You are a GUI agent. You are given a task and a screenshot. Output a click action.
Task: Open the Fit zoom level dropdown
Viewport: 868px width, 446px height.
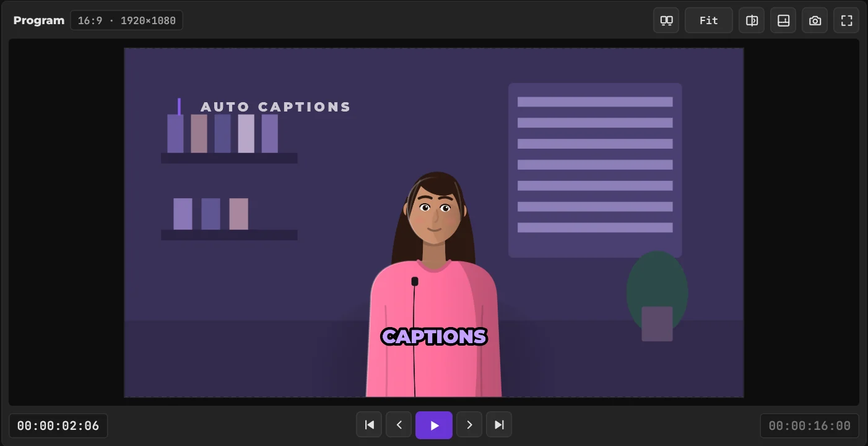[x=709, y=20]
